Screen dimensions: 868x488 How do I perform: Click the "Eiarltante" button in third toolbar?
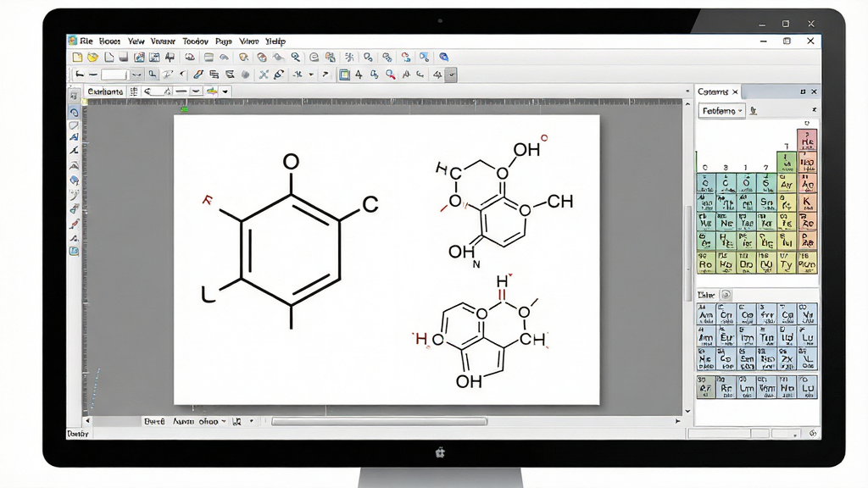click(x=105, y=91)
